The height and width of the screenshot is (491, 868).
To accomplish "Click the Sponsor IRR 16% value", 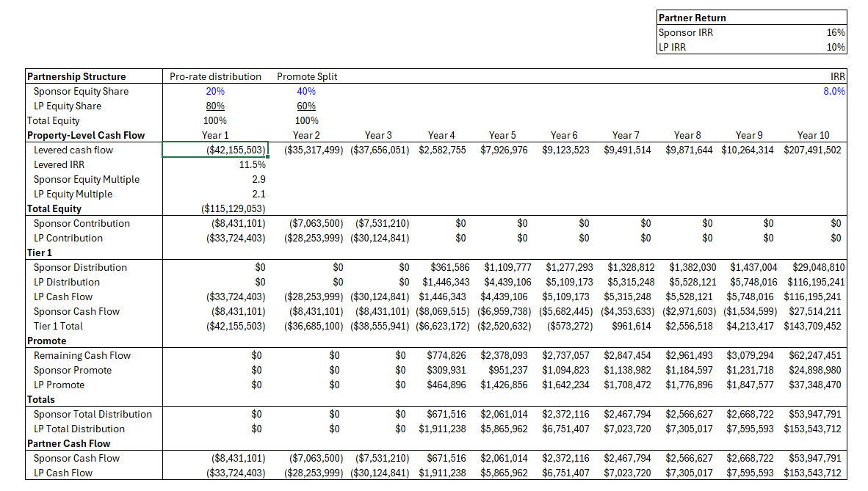I will pyautogui.click(x=836, y=32).
